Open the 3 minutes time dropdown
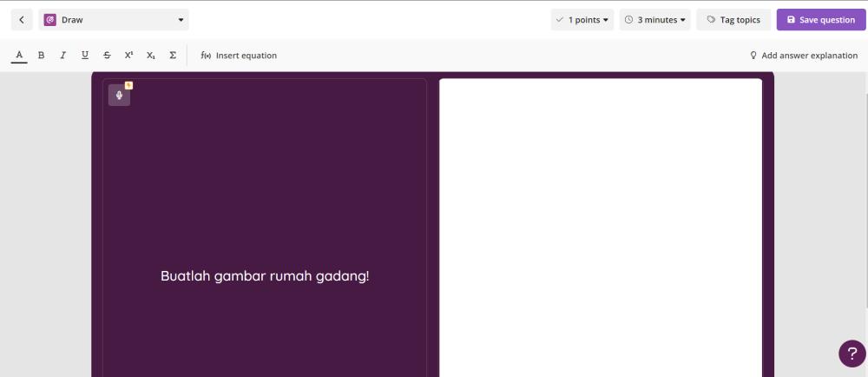This screenshot has width=868, height=377. pos(654,20)
